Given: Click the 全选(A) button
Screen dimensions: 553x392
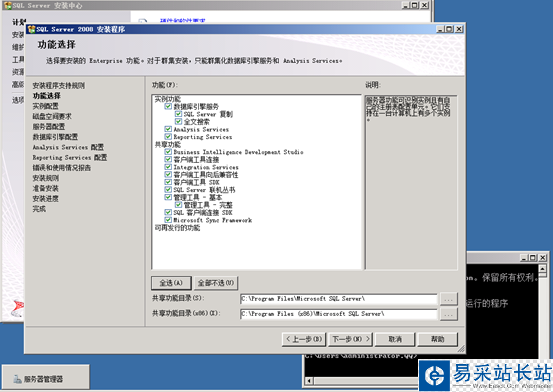Looking at the screenshot, I should click(171, 283).
